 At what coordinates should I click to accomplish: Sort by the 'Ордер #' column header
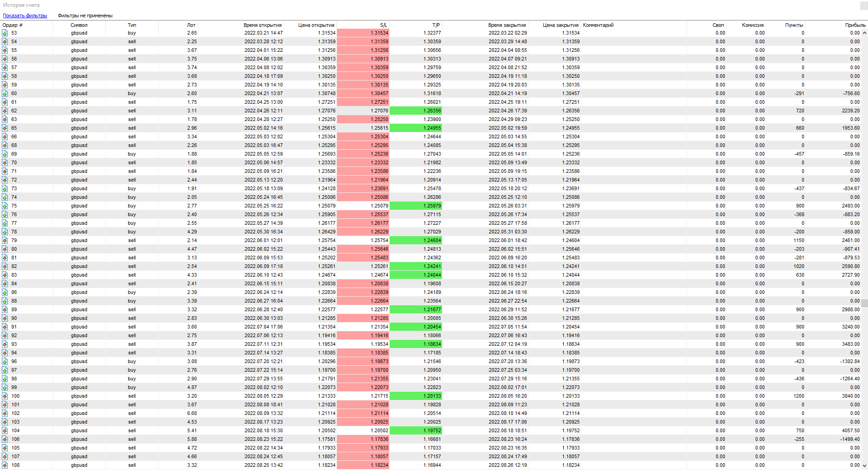[x=13, y=25]
